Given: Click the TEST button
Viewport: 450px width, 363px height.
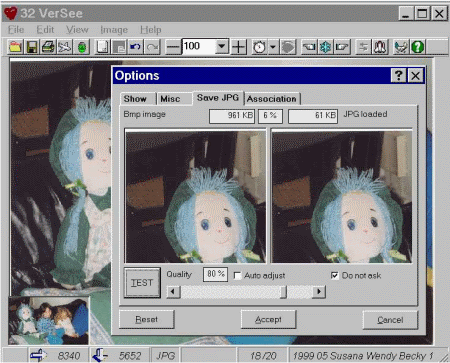Looking at the screenshot, I should coord(142,283).
